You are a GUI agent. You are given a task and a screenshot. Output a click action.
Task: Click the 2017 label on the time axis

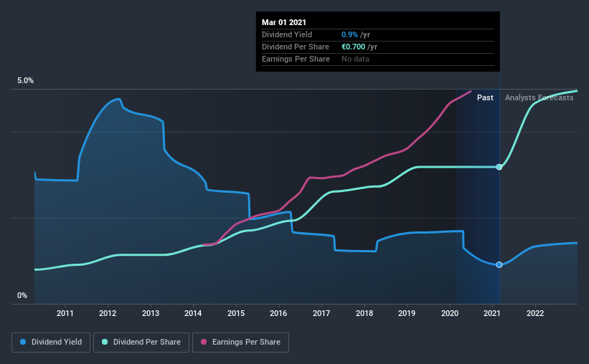tap(321, 313)
